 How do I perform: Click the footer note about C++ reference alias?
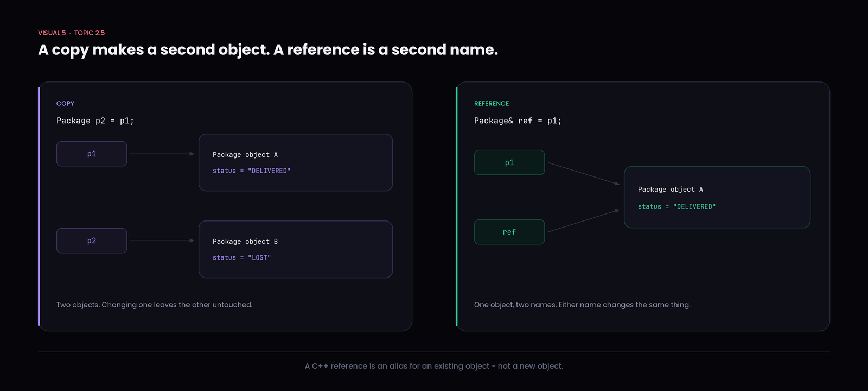pos(434,366)
